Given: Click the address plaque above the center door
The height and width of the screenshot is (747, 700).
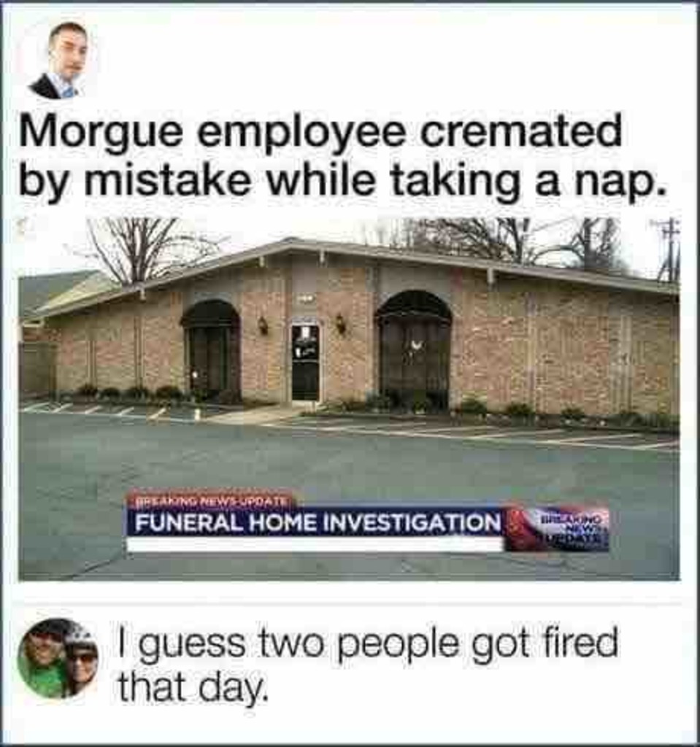Looking at the screenshot, I should click(x=306, y=298).
